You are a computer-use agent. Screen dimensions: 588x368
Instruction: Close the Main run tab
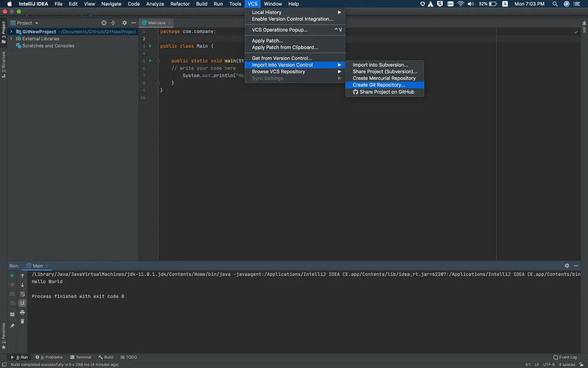[47, 266]
